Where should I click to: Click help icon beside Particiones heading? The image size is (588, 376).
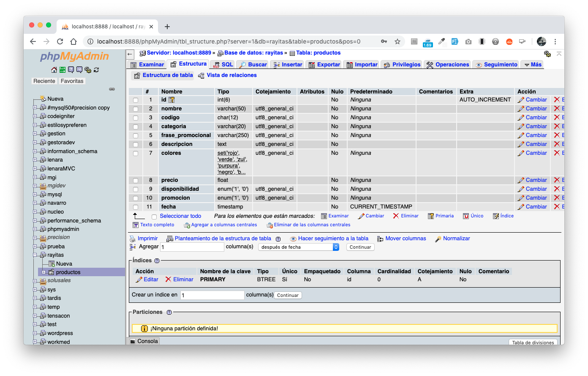169,313
